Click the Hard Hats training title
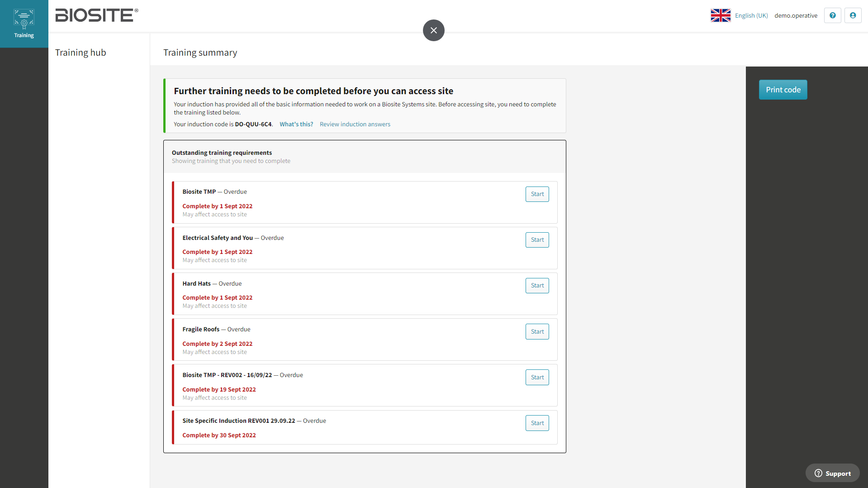The height and width of the screenshot is (488, 868). pyautogui.click(x=196, y=283)
